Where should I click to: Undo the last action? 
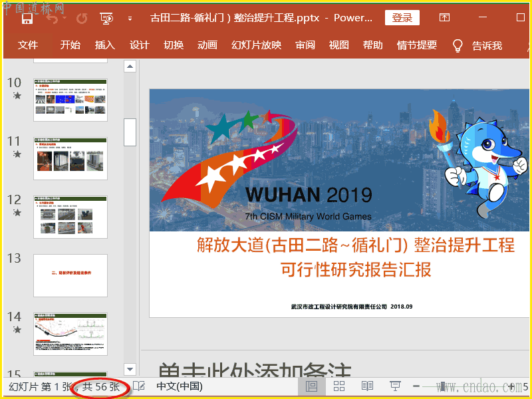pos(53,19)
